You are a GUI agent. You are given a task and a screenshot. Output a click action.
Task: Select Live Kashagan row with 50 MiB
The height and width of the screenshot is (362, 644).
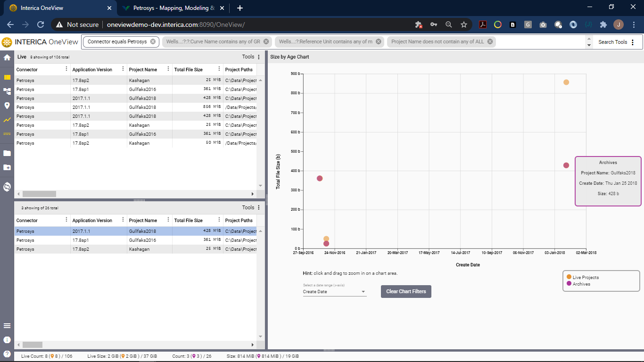click(x=136, y=143)
